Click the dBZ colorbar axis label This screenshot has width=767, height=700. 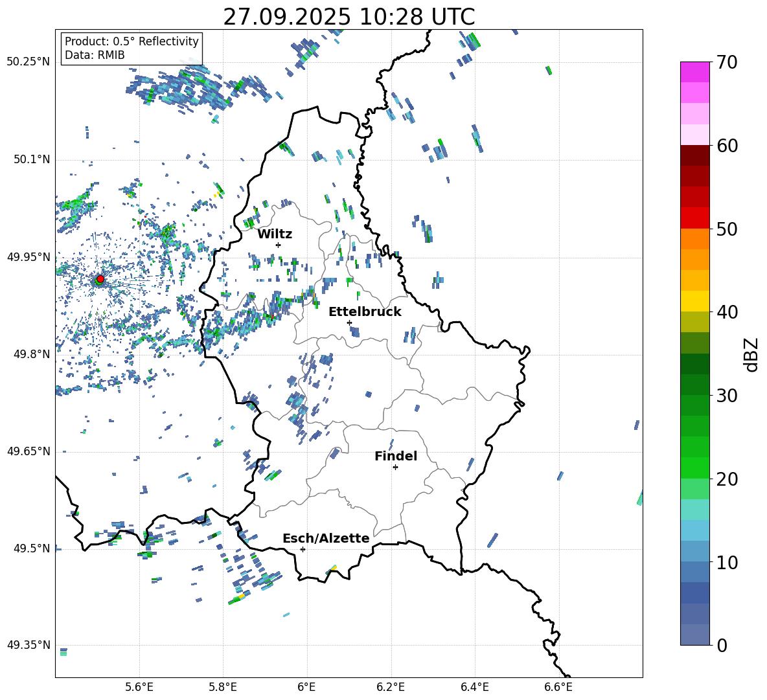tap(751, 354)
